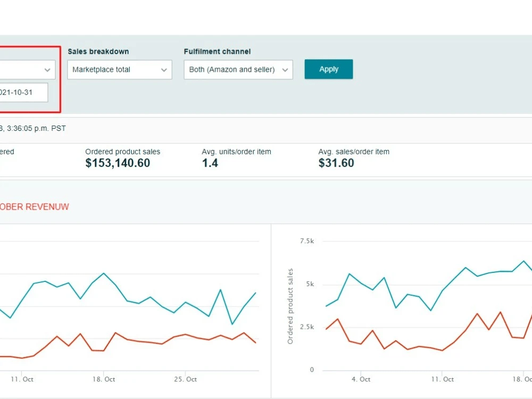Image resolution: width=532 pixels, height=399 pixels.
Task: Select the end date field 2021-10-31
Action: coord(24,92)
